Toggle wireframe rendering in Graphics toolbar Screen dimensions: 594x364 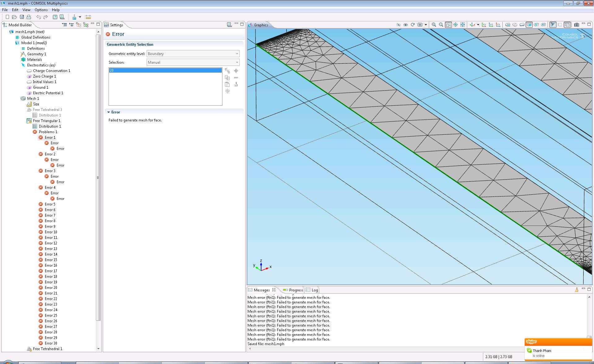[x=567, y=25]
